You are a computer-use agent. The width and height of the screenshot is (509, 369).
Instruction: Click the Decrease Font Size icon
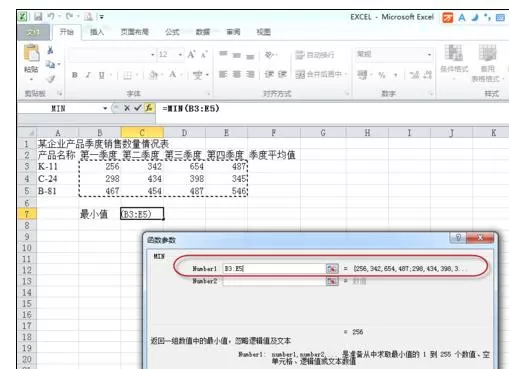[x=204, y=54]
